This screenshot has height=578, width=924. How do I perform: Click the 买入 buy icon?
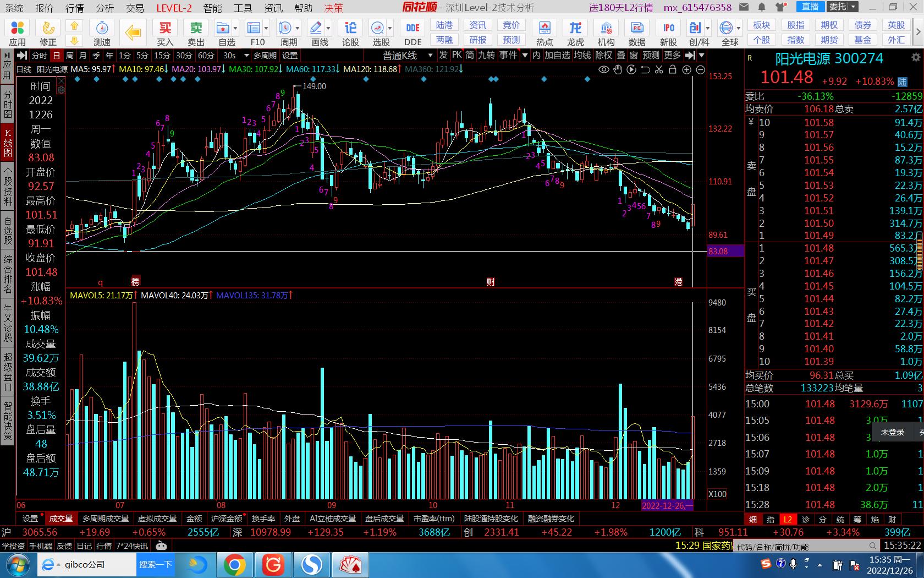165,33
